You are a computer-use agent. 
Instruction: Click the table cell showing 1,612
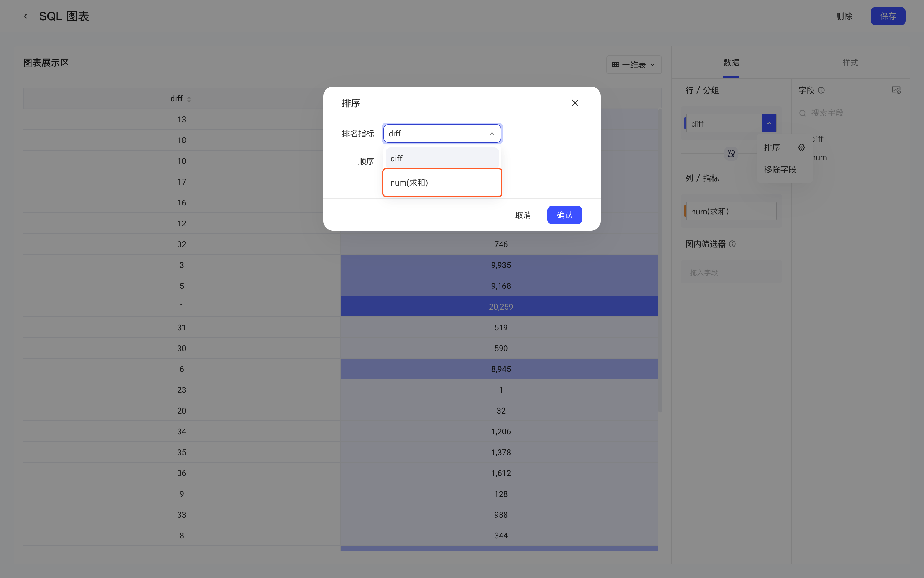[500, 473]
